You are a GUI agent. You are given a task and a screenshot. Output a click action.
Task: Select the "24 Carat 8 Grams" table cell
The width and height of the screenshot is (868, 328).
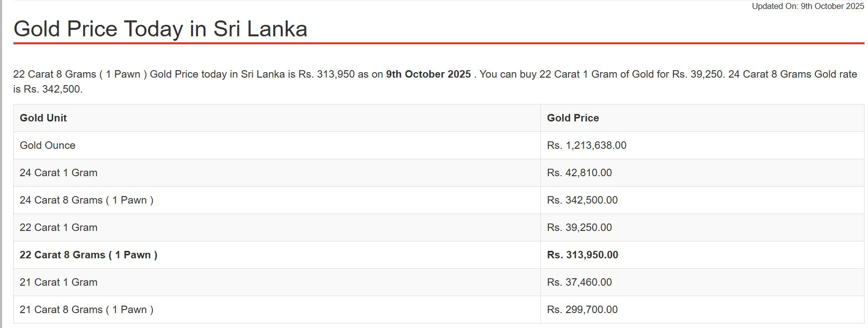pos(87,200)
